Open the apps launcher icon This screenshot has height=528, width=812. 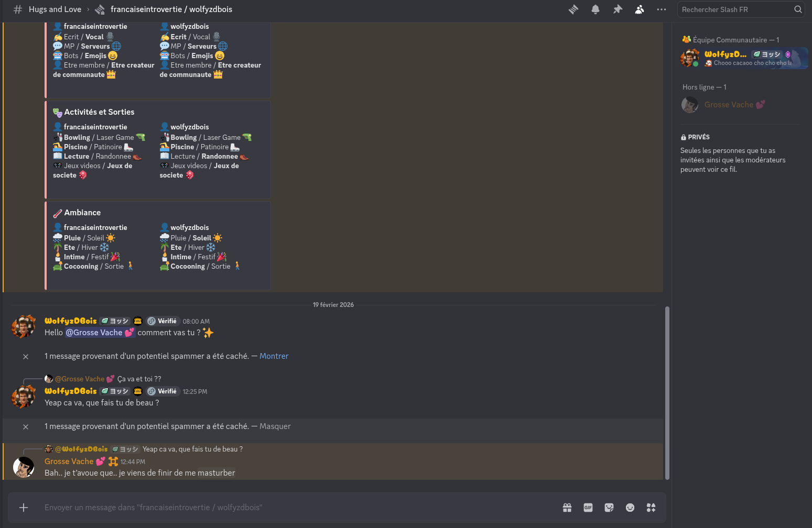[x=651, y=508]
